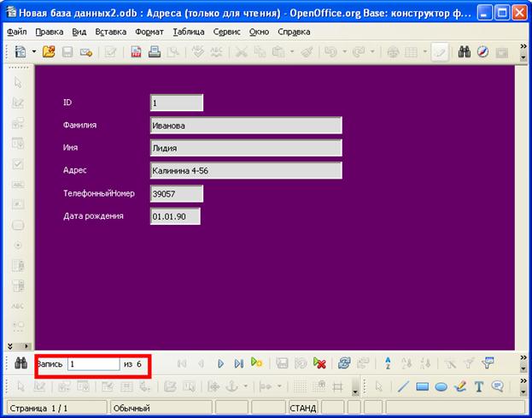The width and height of the screenshot is (532, 418).
Task: Expand the standard toolbar overflow chevron
Action: pyautogui.click(x=523, y=46)
